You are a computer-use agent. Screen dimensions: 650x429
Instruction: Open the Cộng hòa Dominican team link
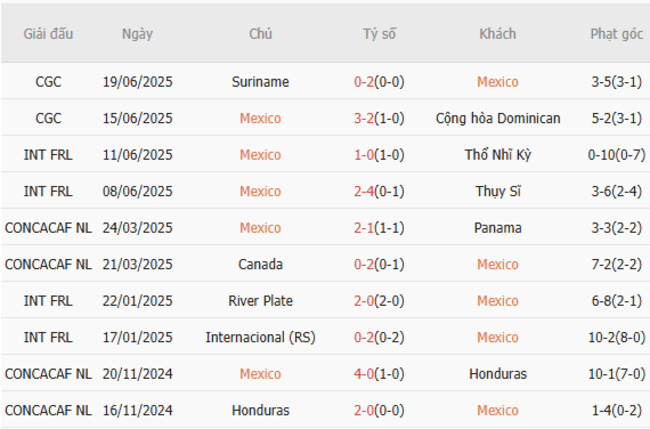(x=497, y=118)
